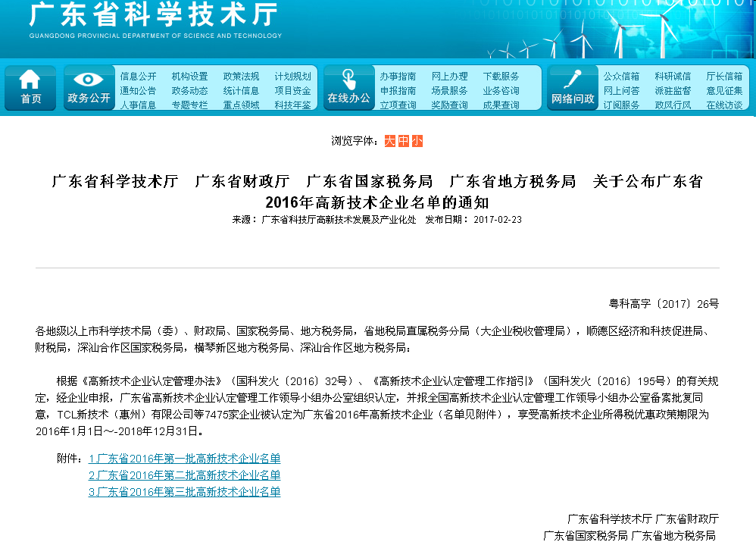756x542 pixels.
Task: Open attachment 3 第三批高新技术企业名单
Action: point(185,492)
